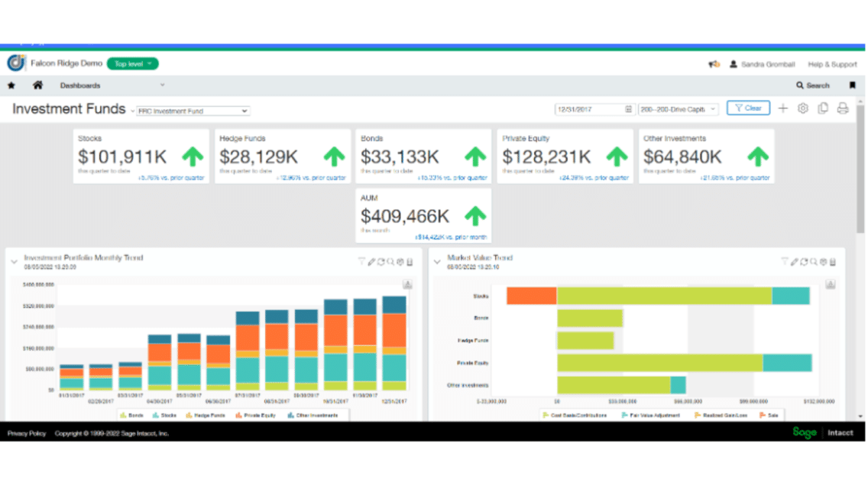Open the Privacy Policy link
868x488 pixels.
click(x=27, y=433)
